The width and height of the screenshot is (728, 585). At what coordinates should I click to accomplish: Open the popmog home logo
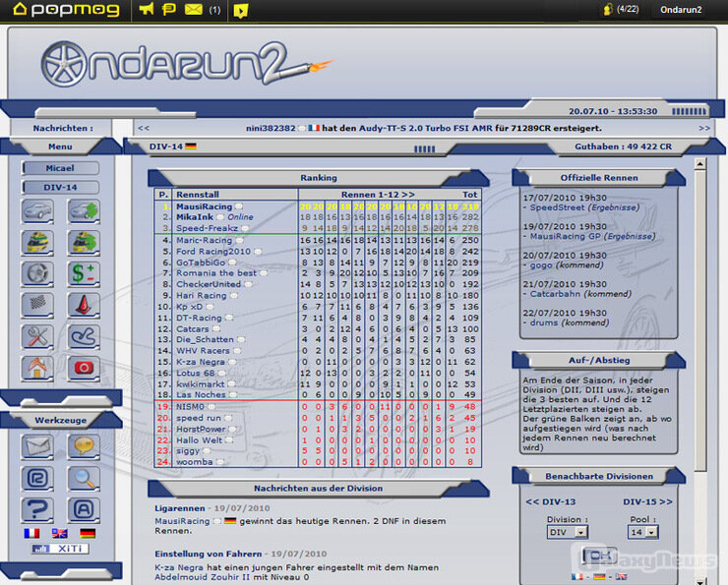[x=66, y=9]
